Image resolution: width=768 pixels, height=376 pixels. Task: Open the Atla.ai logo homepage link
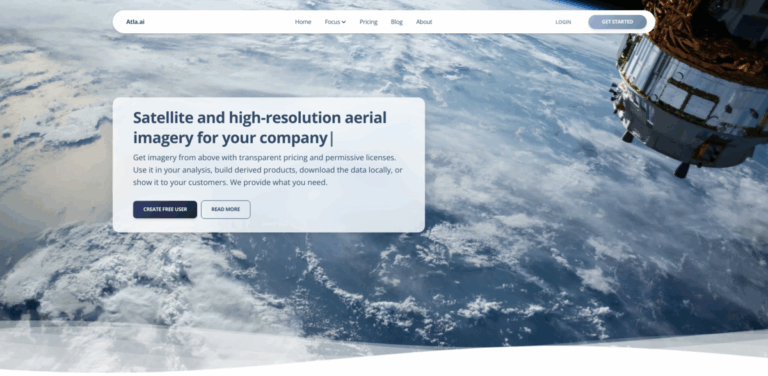[x=135, y=22]
